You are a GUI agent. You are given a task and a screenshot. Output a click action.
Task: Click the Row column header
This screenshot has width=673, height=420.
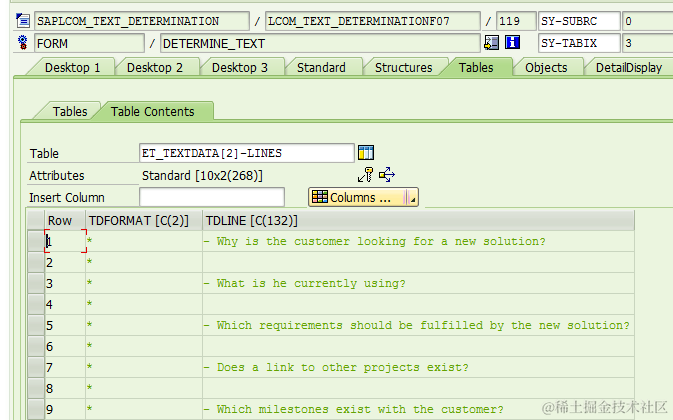tap(65, 221)
